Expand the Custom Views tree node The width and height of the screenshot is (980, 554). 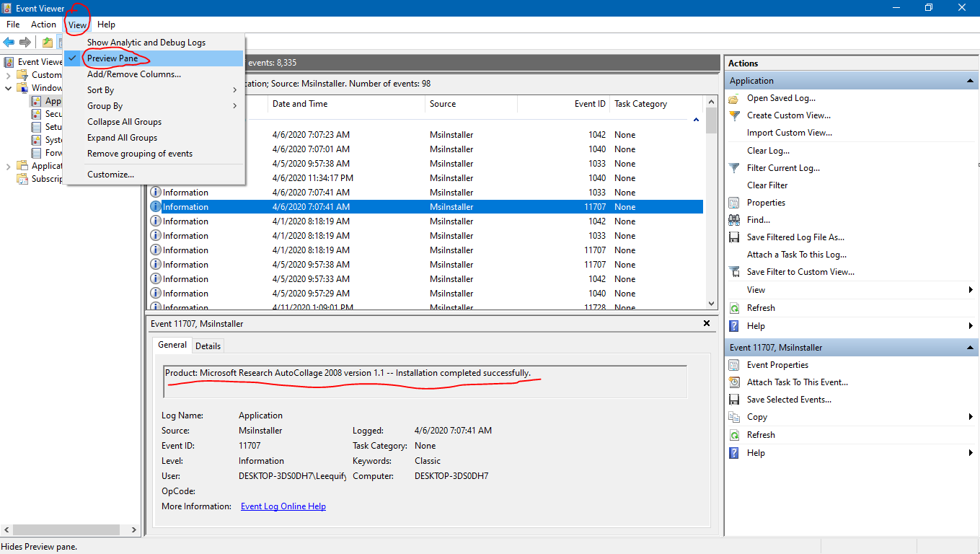point(8,75)
